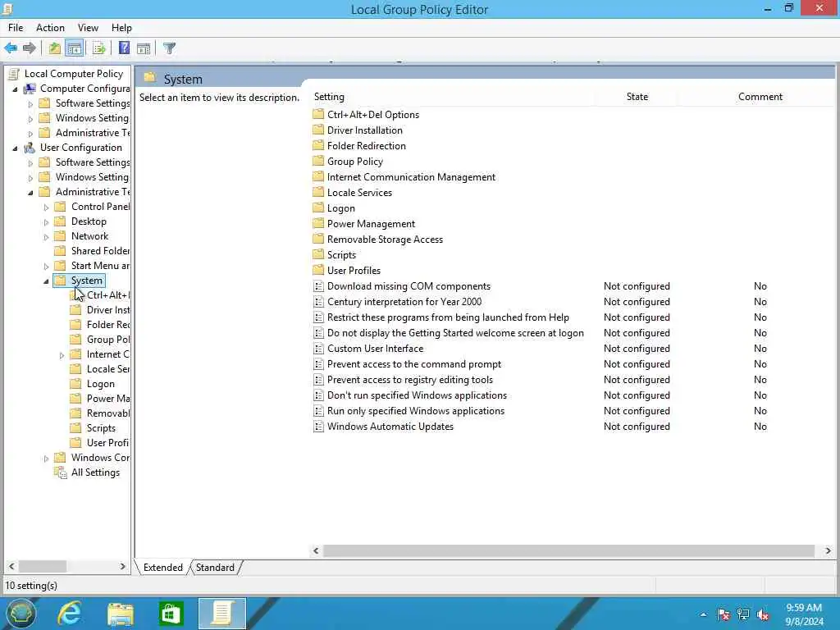Click the Up one level folder icon
Screen dimensions: 840x630
coord(55,48)
